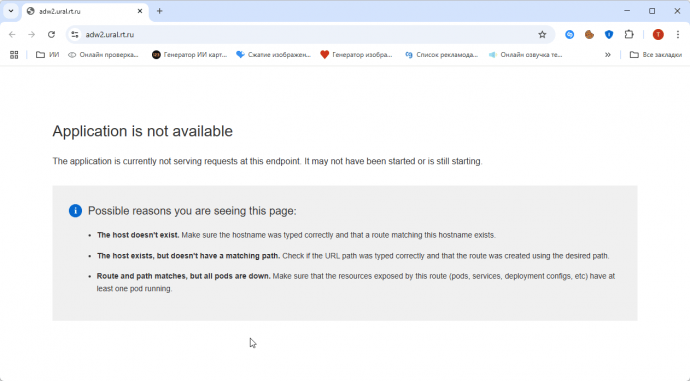Show hidden bookmarks with double chevron
This screenshot has height=381, width=690.
(608, 55)
